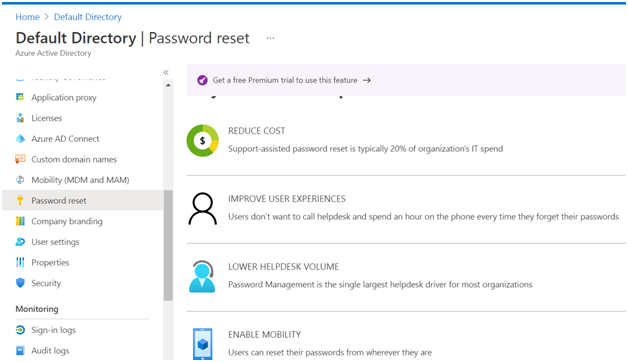The height and width of the screenshot is (362, 628).
Task: Click text about resetting passwords from wherever
Action: pos(330,352)
